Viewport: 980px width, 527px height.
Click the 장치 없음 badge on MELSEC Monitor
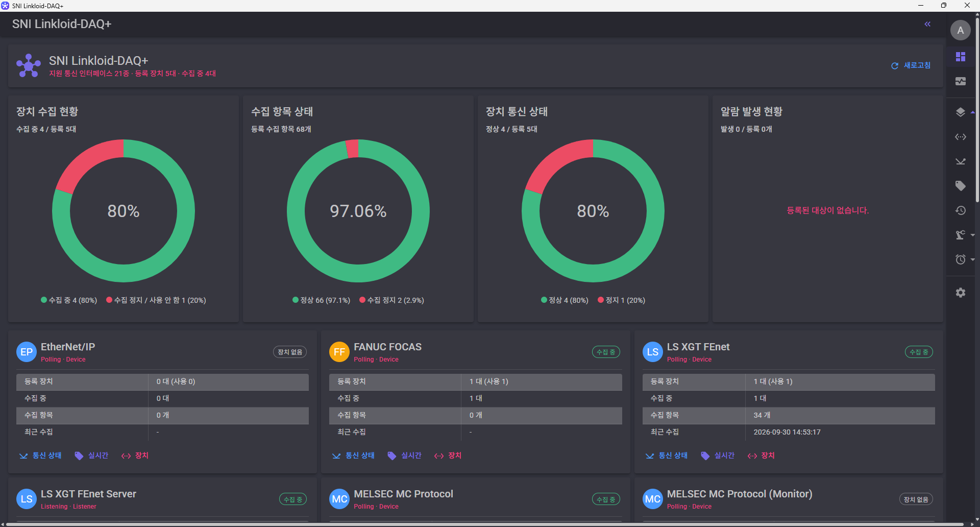coord(916,499)
